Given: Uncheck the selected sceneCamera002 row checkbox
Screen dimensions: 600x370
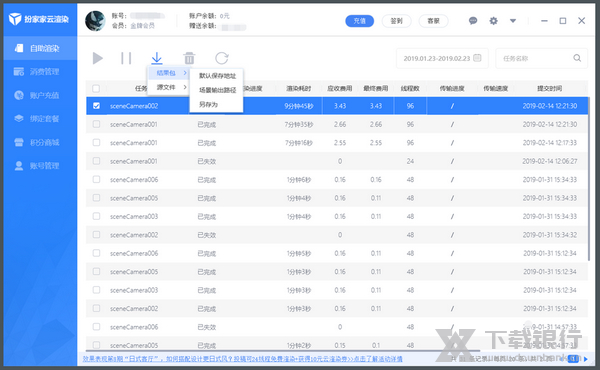Looking at the screenshot, I should (96, 106).
